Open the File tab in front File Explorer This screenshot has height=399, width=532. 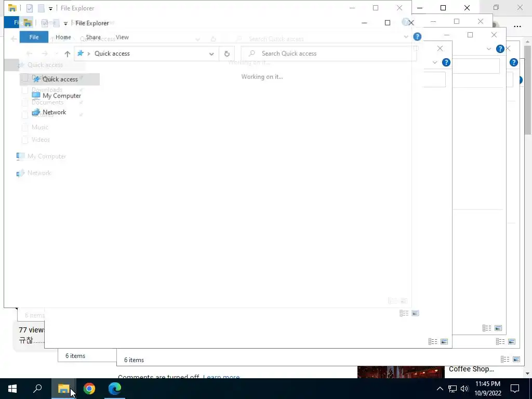click(x=34, y=37)
